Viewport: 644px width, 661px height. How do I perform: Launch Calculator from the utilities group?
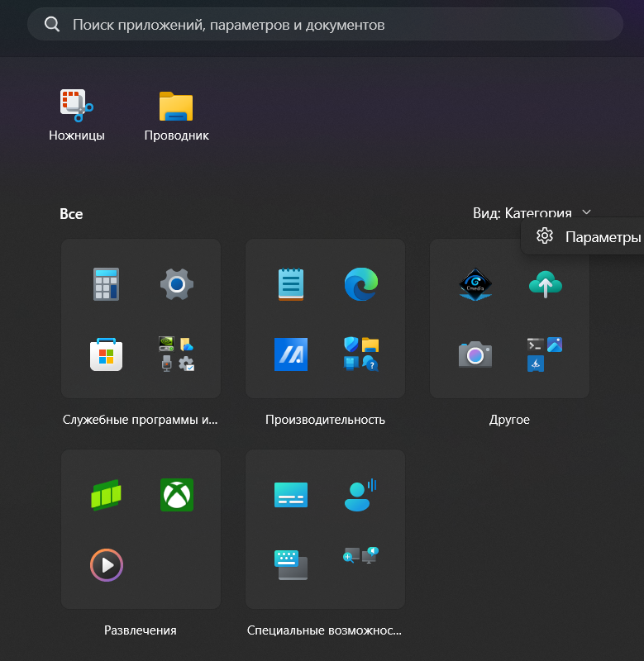107,284
